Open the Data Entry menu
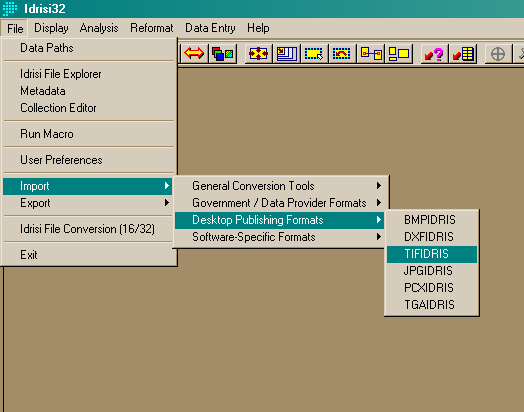524x412 pixels. (x=210, y=28)
